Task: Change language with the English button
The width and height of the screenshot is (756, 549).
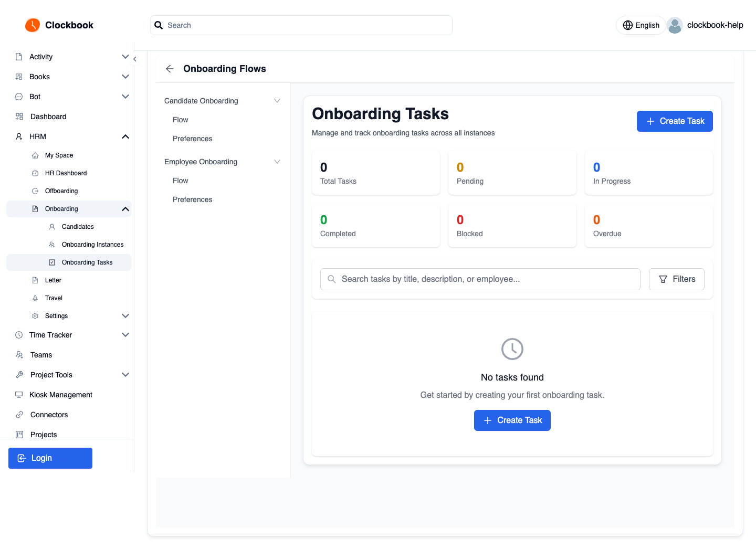Action: click(x=641, y=25)
